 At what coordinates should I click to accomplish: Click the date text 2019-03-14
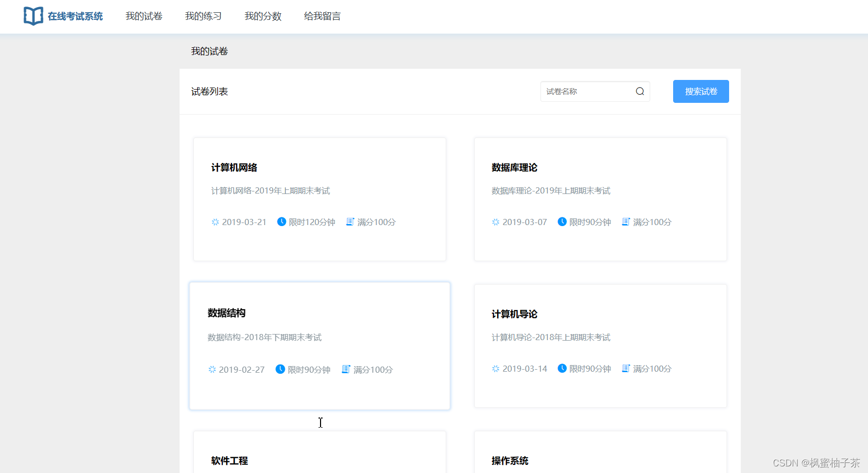(525, 369)
